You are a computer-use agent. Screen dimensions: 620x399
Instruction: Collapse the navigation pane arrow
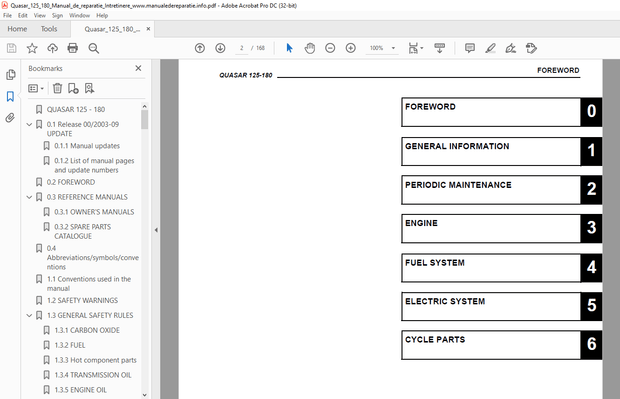pyautogui.click(x=156, y=230)
